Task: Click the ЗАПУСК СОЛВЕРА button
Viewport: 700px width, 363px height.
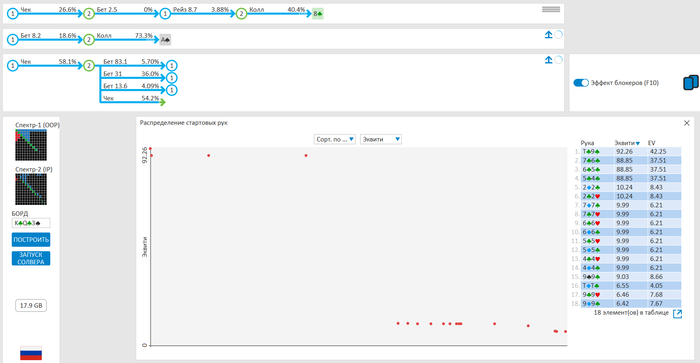Action: pyautogui.click(x=31, y=258)
